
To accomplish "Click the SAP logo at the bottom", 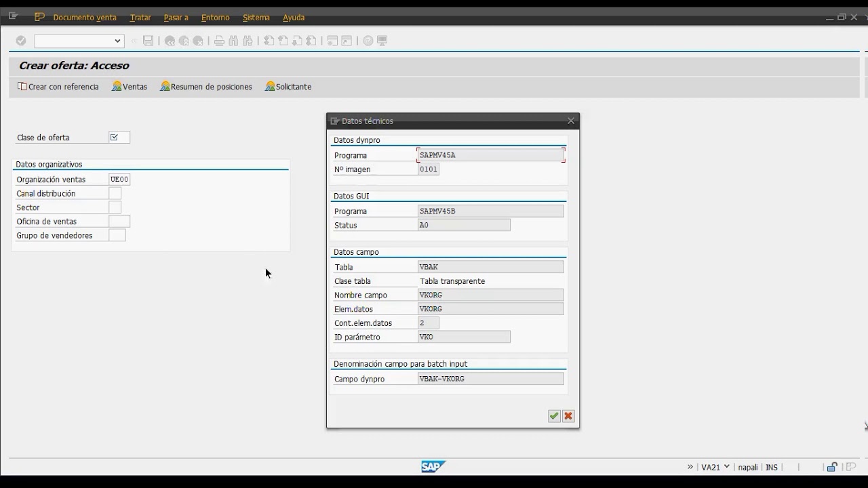I will (433, 466).
